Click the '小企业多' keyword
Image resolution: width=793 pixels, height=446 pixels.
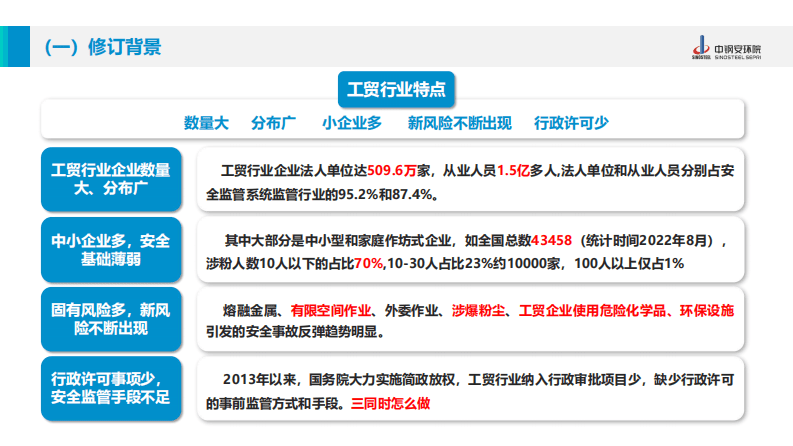pos(352,123)
